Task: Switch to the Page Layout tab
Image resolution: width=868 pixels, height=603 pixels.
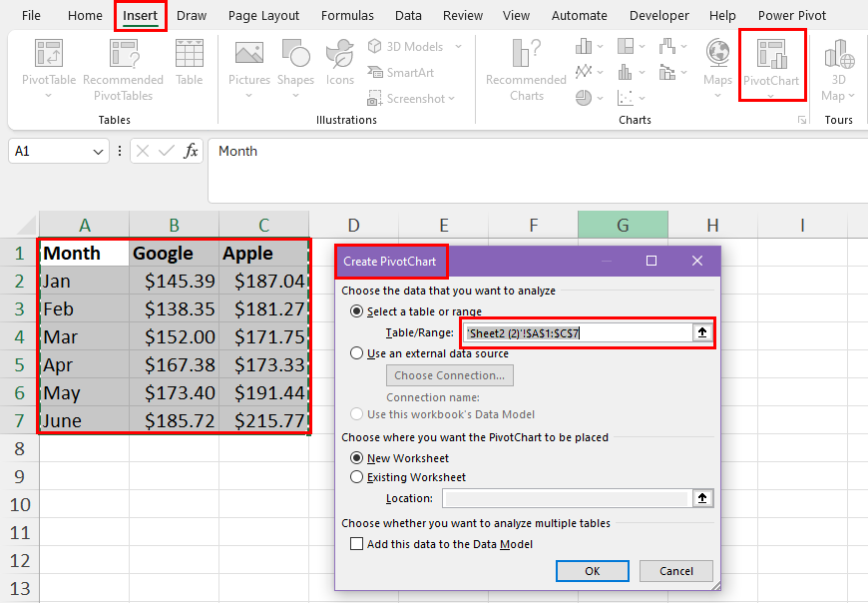Action: coord(263,16)
